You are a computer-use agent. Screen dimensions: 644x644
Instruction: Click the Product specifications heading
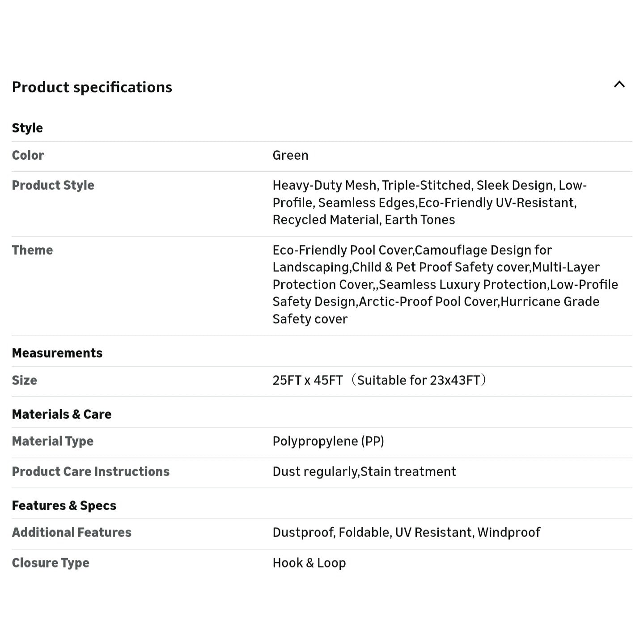pos(92,87)
